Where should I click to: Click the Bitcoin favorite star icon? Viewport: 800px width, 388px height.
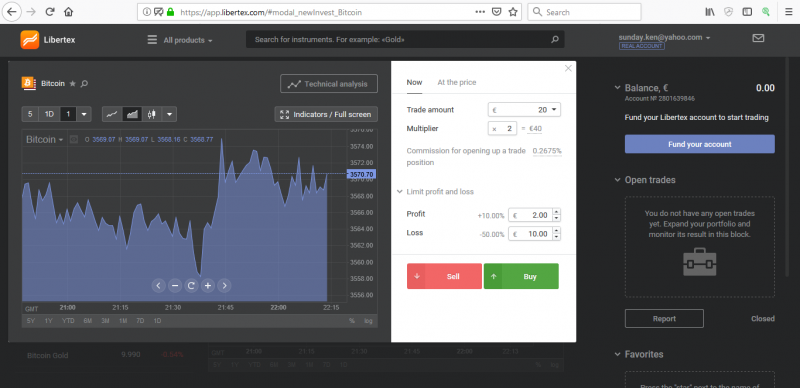72,83
